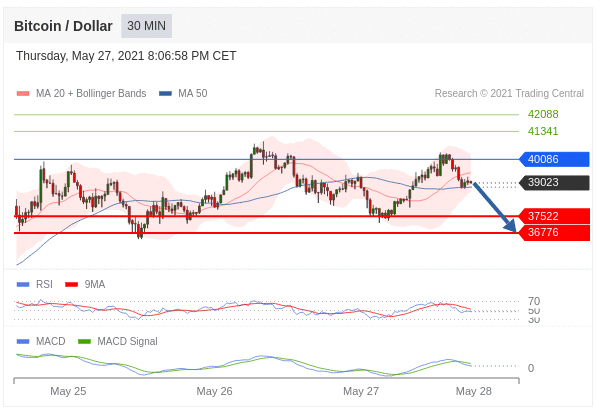
Task: Click the May 27 date axis label
Action: (361, 391)
